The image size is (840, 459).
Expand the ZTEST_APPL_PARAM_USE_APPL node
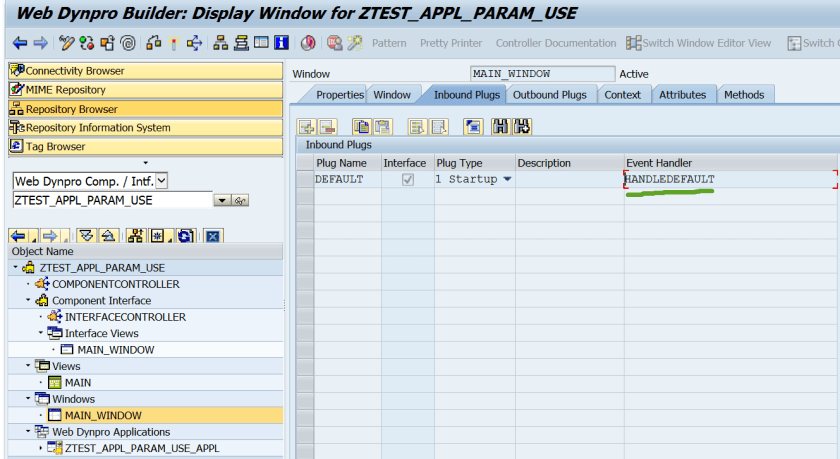point(41,448)
